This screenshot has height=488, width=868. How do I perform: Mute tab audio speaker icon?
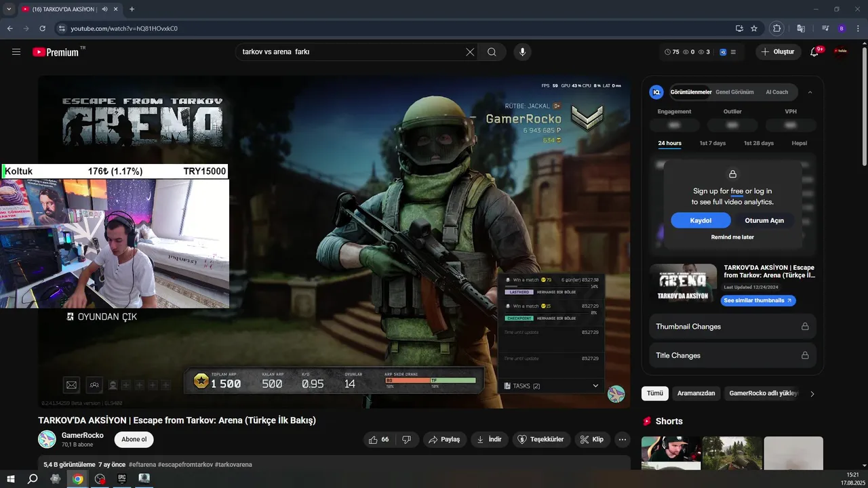105,9
